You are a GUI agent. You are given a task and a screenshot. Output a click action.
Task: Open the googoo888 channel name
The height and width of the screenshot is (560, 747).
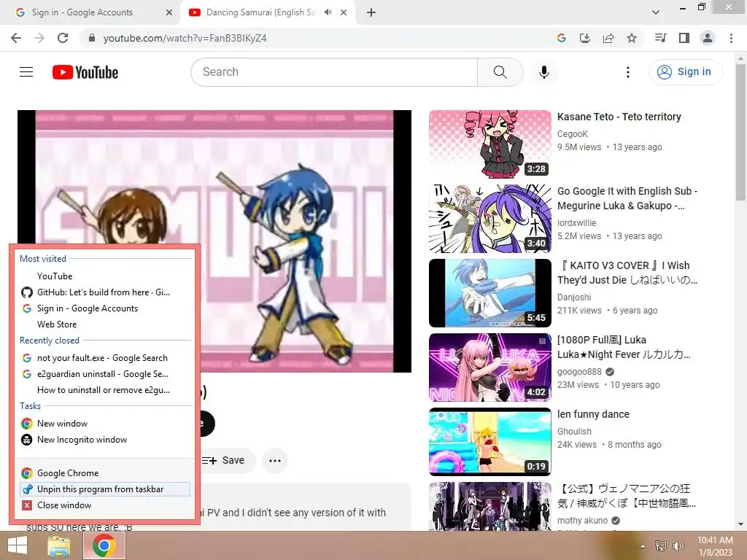click(579, 372)
